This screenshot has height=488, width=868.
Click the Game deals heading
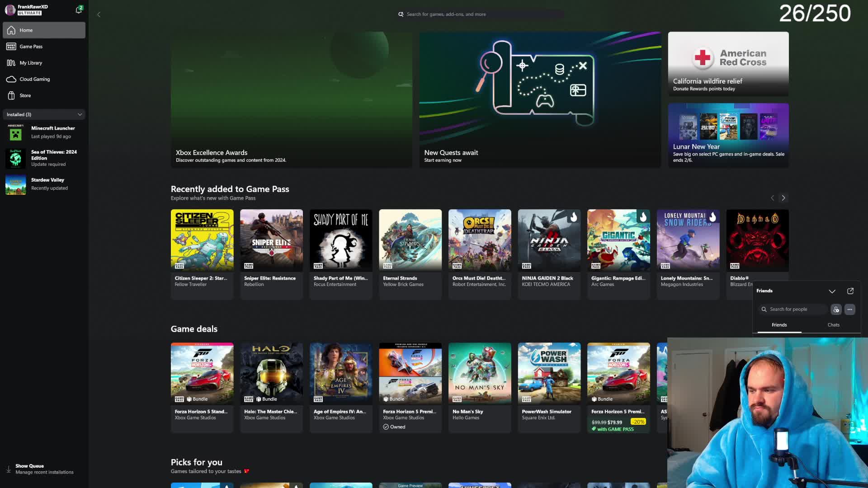(194, 329)
